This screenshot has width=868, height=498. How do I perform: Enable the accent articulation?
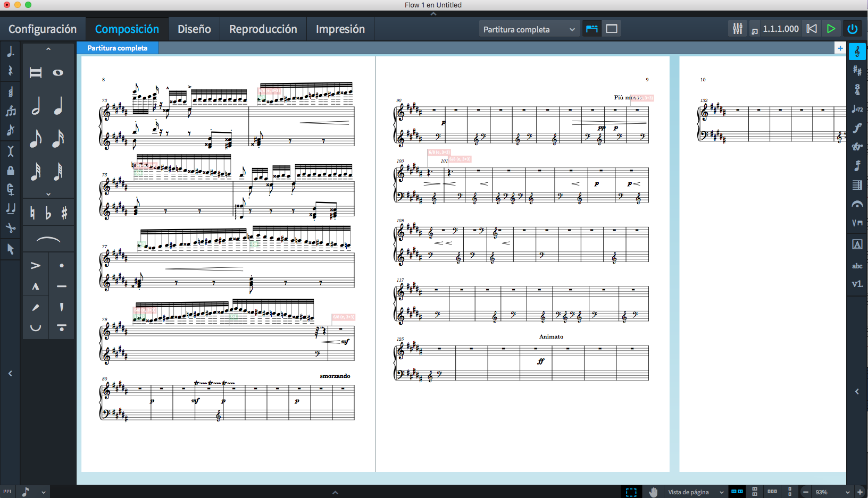click(35, 265)
